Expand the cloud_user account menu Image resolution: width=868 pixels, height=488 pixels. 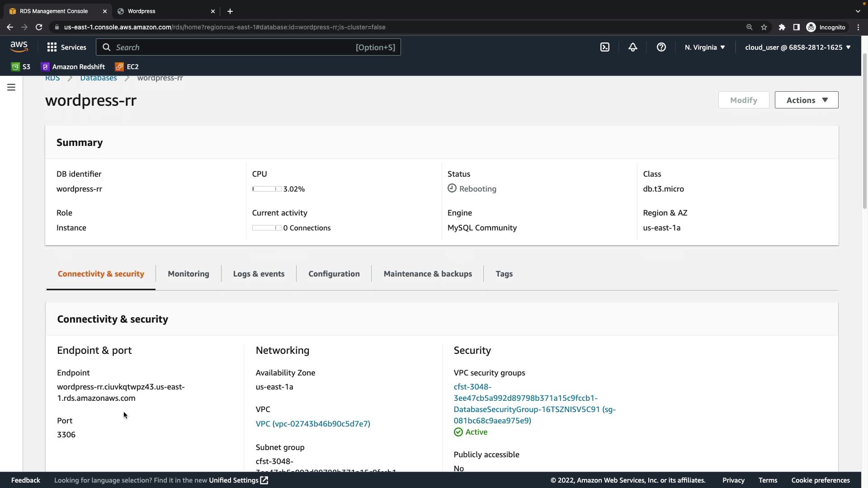click(797, 47)
